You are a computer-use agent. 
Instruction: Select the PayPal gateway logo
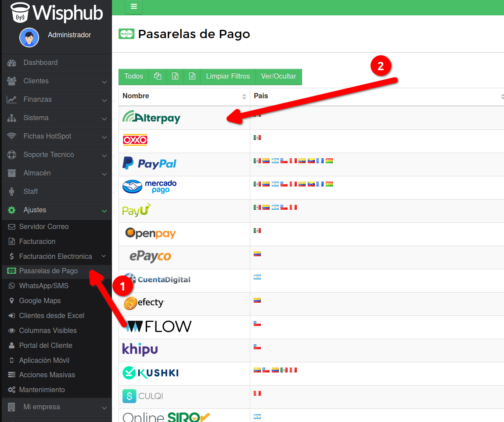(149, 164)
